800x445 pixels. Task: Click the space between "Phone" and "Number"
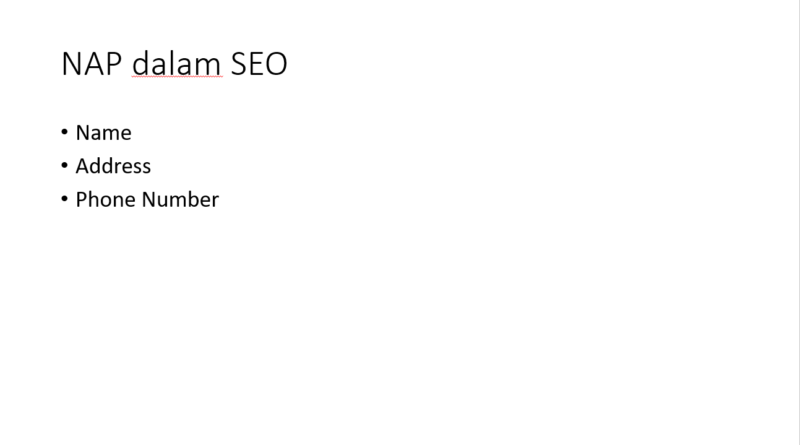click(138, 199)
